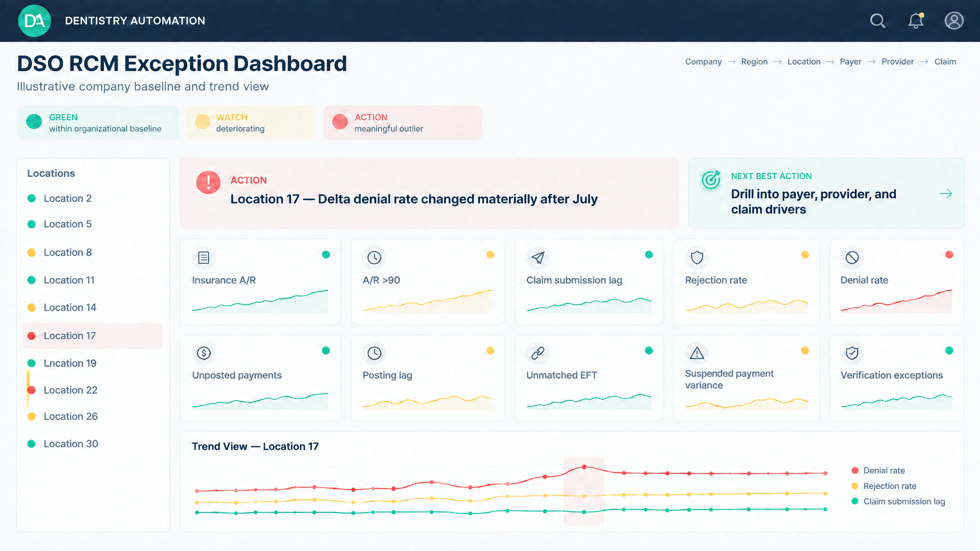980x551 pixels.
Task: Click the Claim submission lag card label
Action: coord(574,280)
